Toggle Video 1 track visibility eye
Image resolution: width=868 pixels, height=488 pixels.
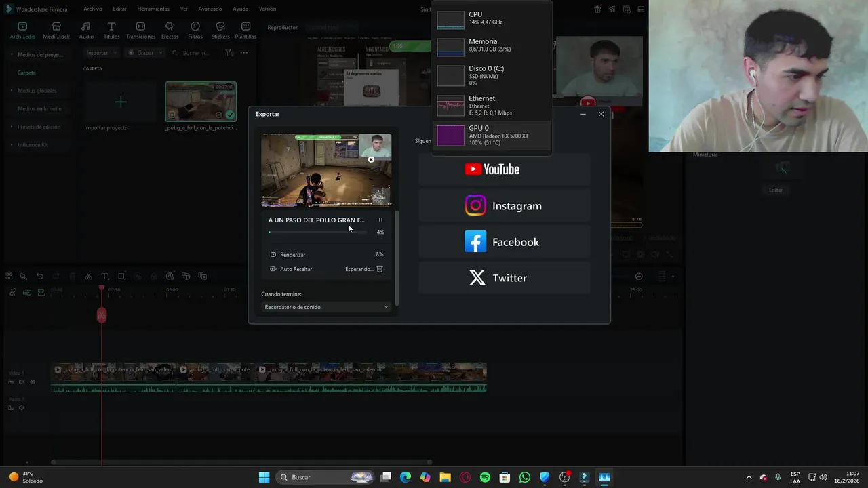32,382
